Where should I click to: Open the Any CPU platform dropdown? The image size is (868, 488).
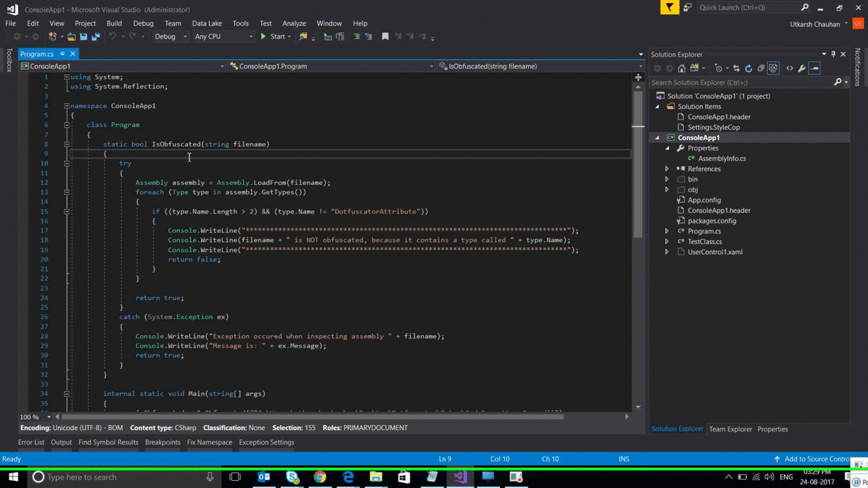click(x=223, y=36)
